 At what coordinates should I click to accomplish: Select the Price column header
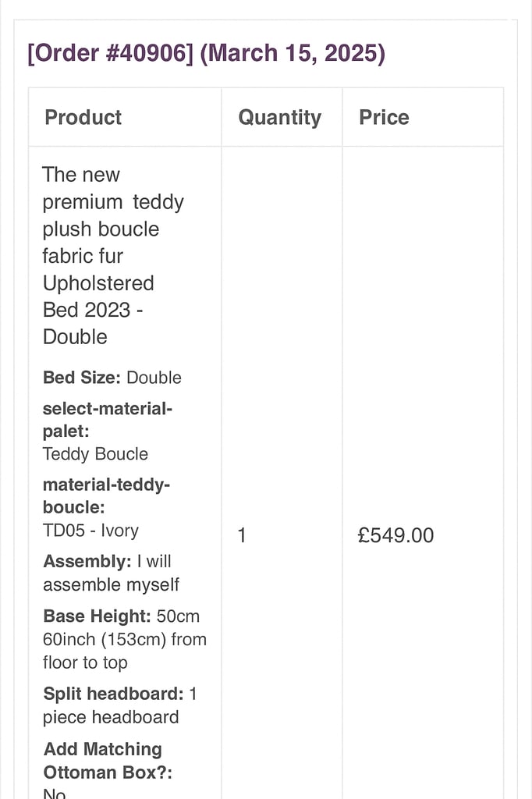[384, 118]
